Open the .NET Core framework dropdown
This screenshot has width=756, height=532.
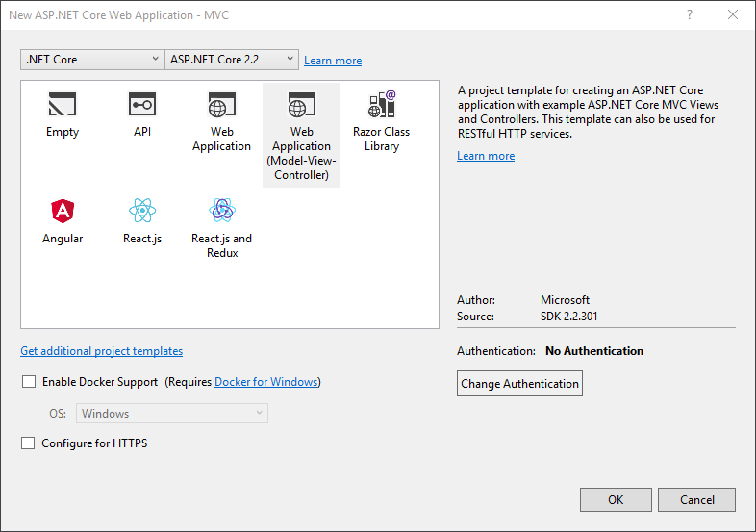coord(92,60)
